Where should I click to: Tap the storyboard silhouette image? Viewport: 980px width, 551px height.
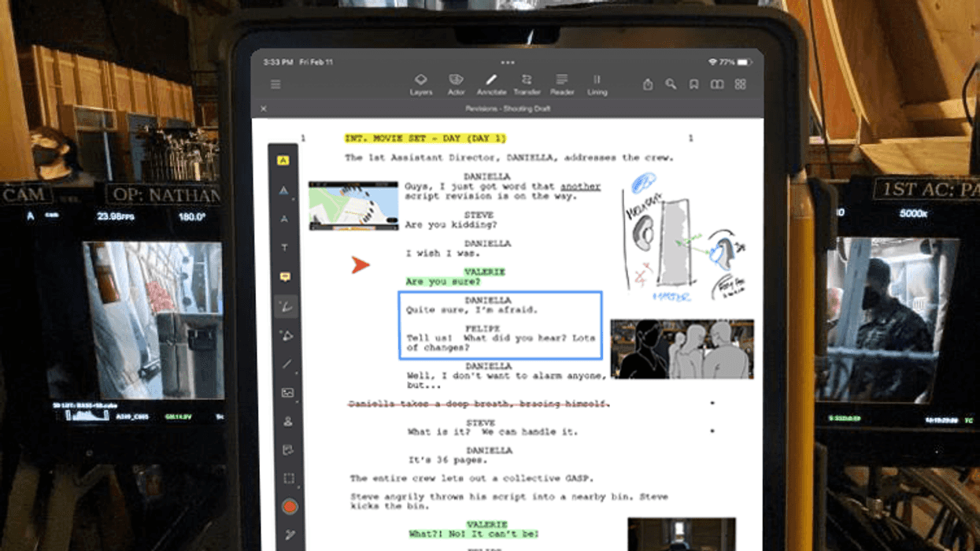click(x=682, y=349)
